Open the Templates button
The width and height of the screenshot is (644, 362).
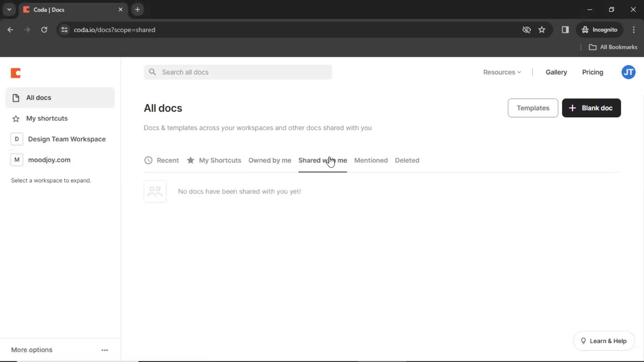533,108
